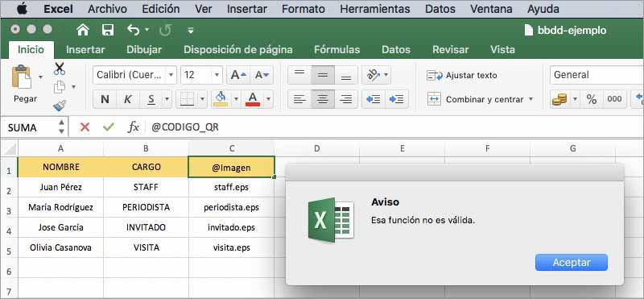The height and width of the screenshot is (299, 644).
Task: Decrease font size
Action: (262, 75)
